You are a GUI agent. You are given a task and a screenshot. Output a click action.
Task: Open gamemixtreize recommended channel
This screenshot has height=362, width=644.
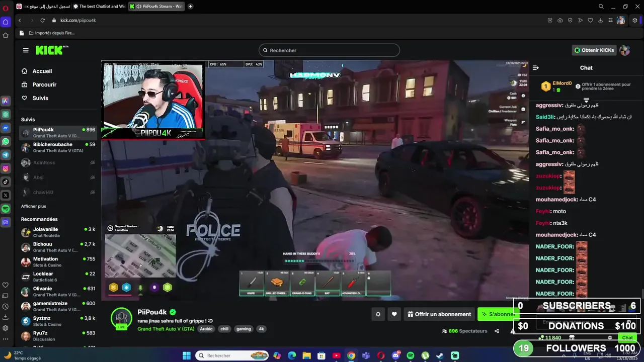click(58, 306)
